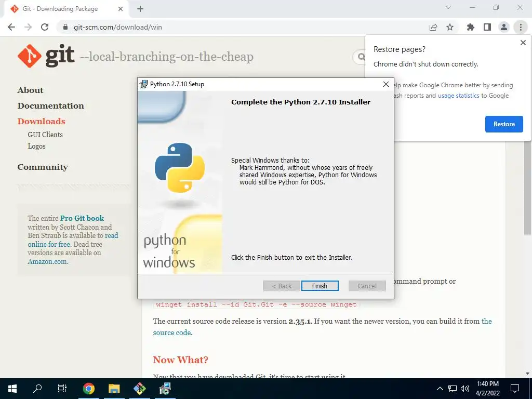Open Chrome tab search chevron
This screenshot has width=532, height=399.
(x=448, y=7)
